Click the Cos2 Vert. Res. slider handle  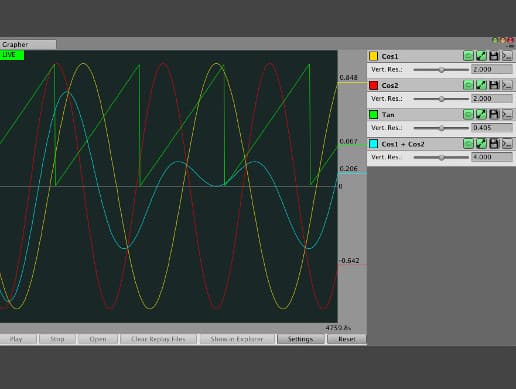point(442,99)
